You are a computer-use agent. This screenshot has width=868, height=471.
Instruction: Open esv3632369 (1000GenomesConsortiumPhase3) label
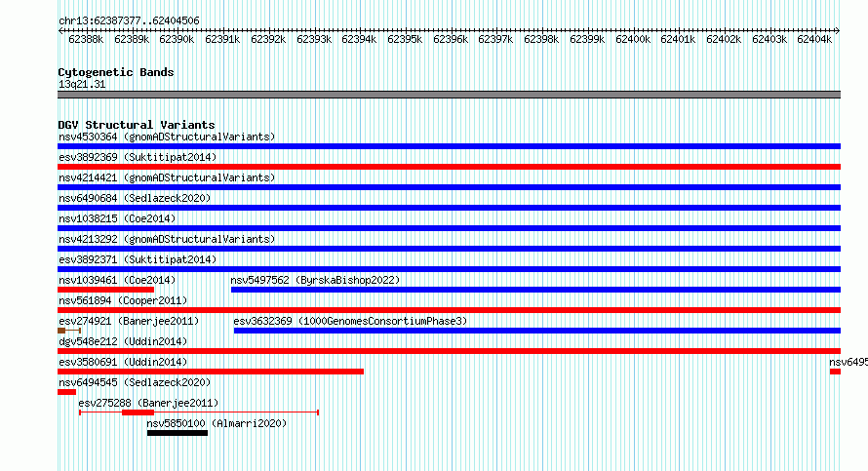pyautogui.click(x=350, y=321)
